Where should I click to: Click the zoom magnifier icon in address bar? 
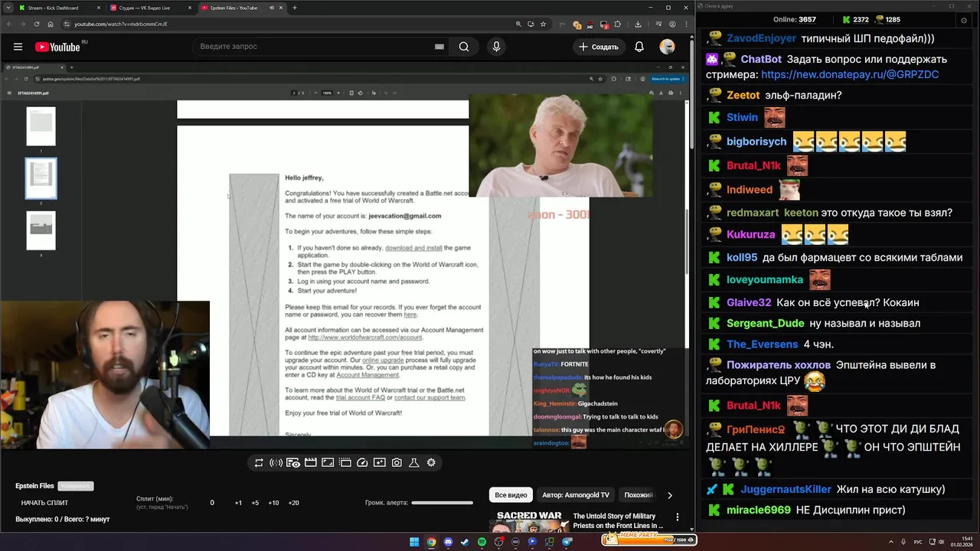pyautogui.click(x=519, y=24)
